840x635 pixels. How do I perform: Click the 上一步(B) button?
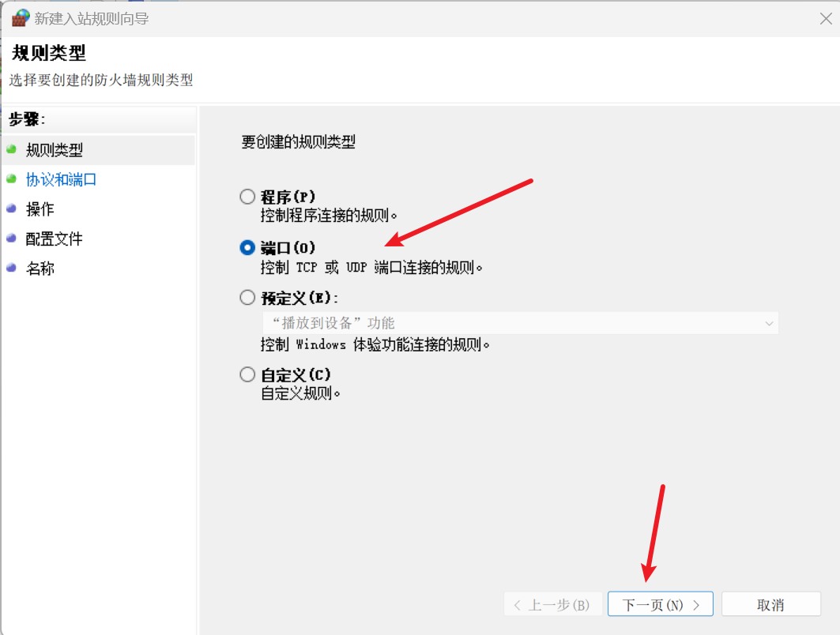tap(553, 604)
